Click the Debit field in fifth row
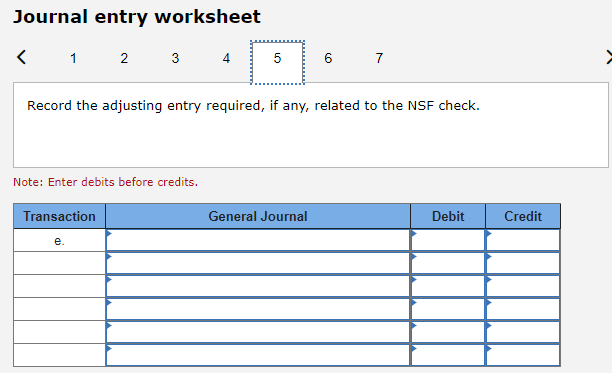This screenshot has width=612, height=373. (448, 332)
